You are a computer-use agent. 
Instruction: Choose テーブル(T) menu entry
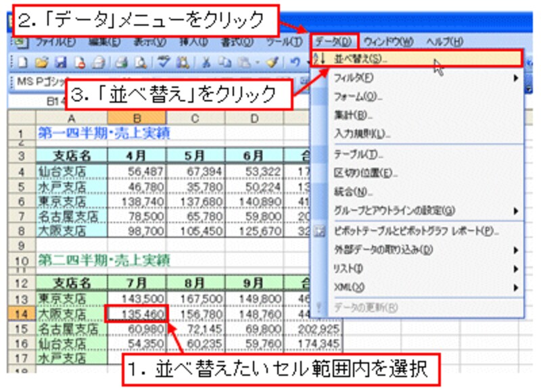pyautogui.click(x=417, y=155)
